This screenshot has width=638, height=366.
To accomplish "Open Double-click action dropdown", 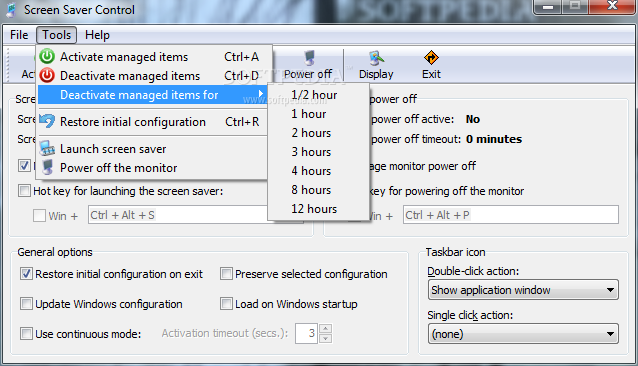I will point(523,290).
